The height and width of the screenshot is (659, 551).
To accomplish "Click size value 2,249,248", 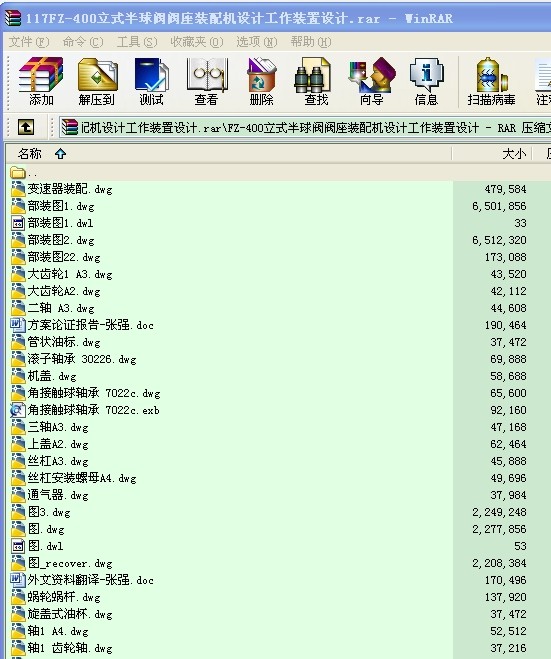I will pyautogui.click(x=499, y=512).
